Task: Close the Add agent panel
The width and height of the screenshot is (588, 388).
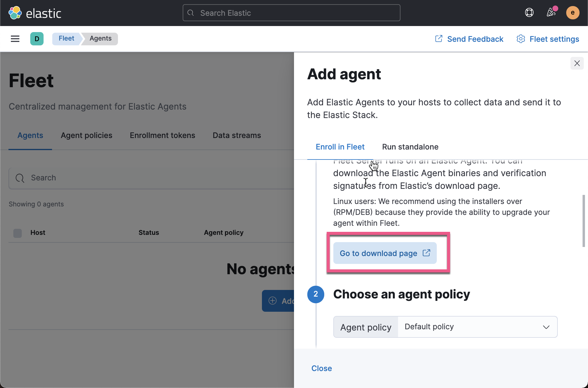Action: [577, 63]
